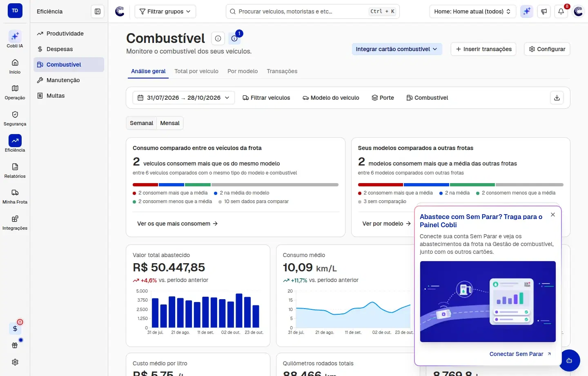The height and width of the screenshot is (376, 588).
Task: Click the tallest bar near 02 de out.
Action: click(239, 310)
